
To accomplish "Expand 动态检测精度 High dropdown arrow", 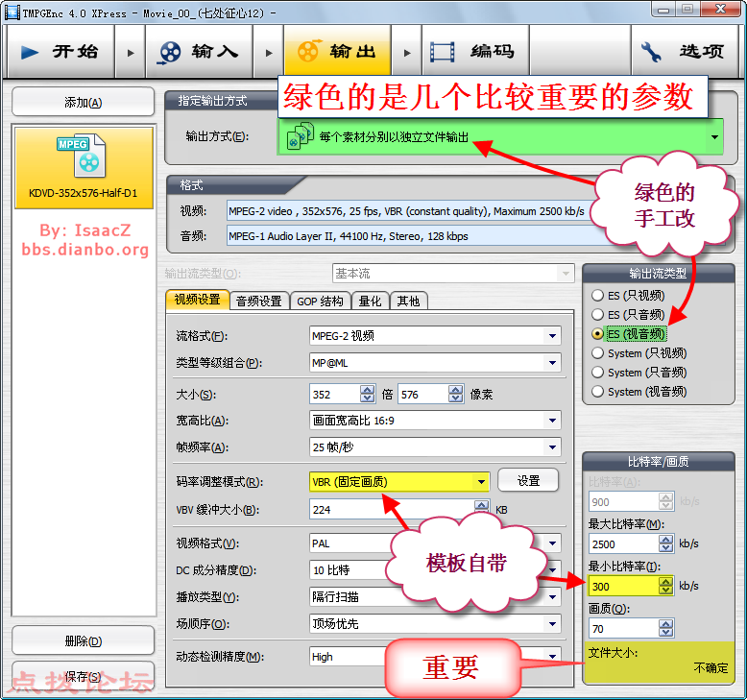I will [552, 657].
